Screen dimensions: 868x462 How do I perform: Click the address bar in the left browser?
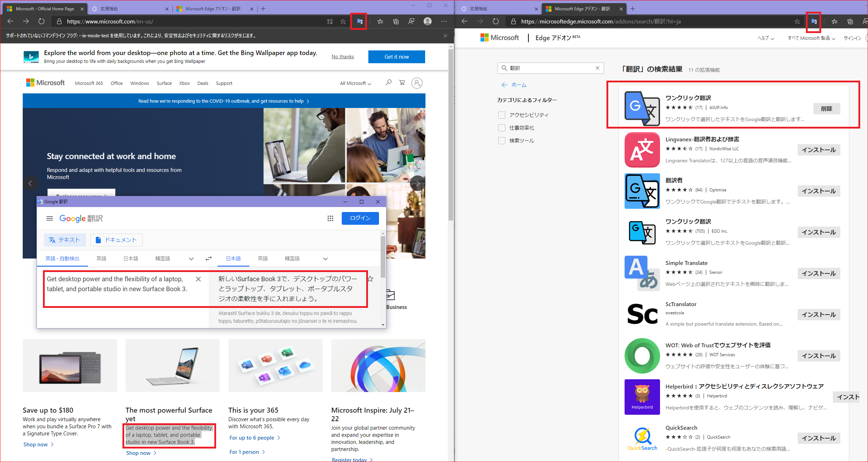coord(192,22)
